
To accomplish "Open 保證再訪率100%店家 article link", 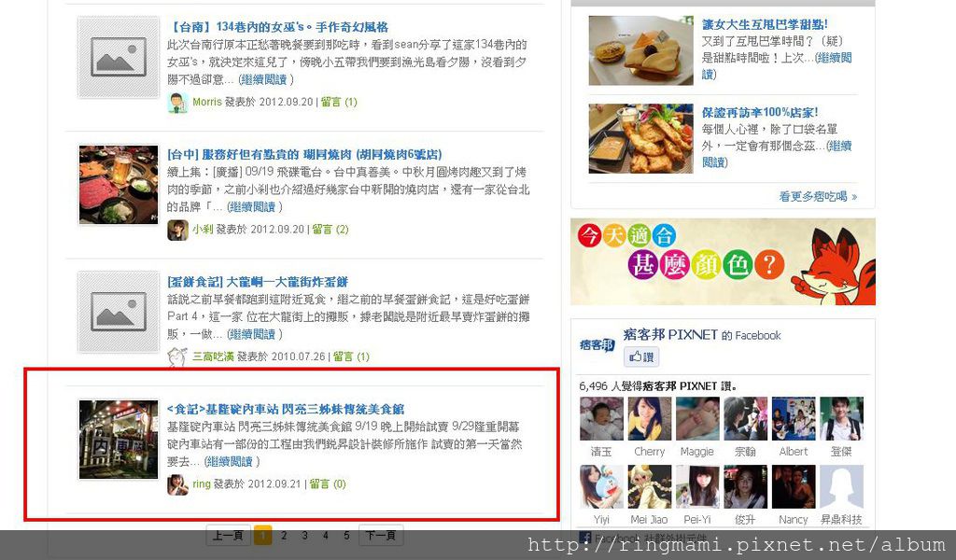I will tap(760, 112).
